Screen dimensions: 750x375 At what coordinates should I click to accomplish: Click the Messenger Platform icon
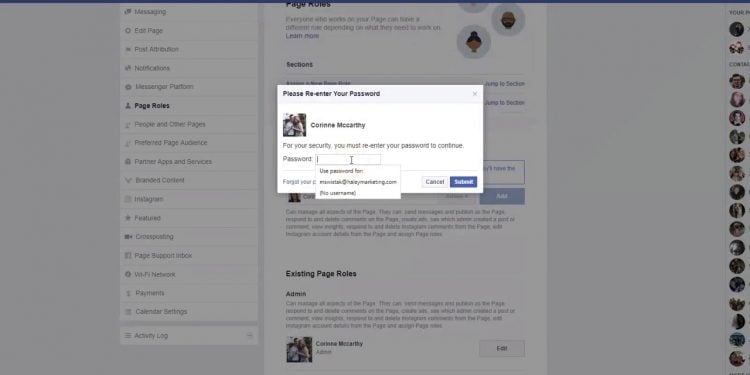point(128,87)
